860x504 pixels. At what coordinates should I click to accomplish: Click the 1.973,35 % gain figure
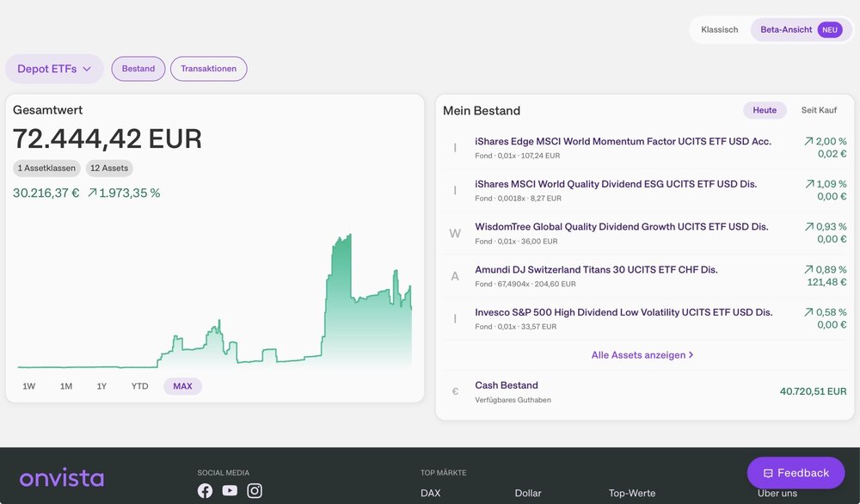click(x=124, y=193)
